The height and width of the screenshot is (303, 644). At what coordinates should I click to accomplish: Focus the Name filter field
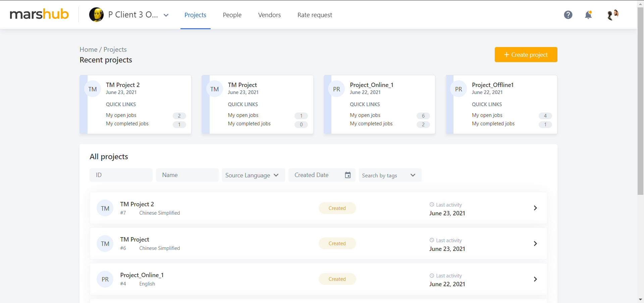click(x=187, y=175)
